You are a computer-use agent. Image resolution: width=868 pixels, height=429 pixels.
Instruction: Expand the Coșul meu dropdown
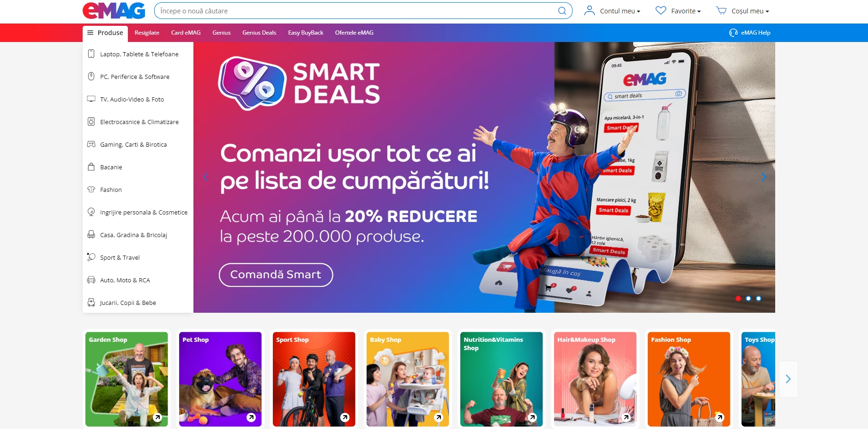click(750, 11)
